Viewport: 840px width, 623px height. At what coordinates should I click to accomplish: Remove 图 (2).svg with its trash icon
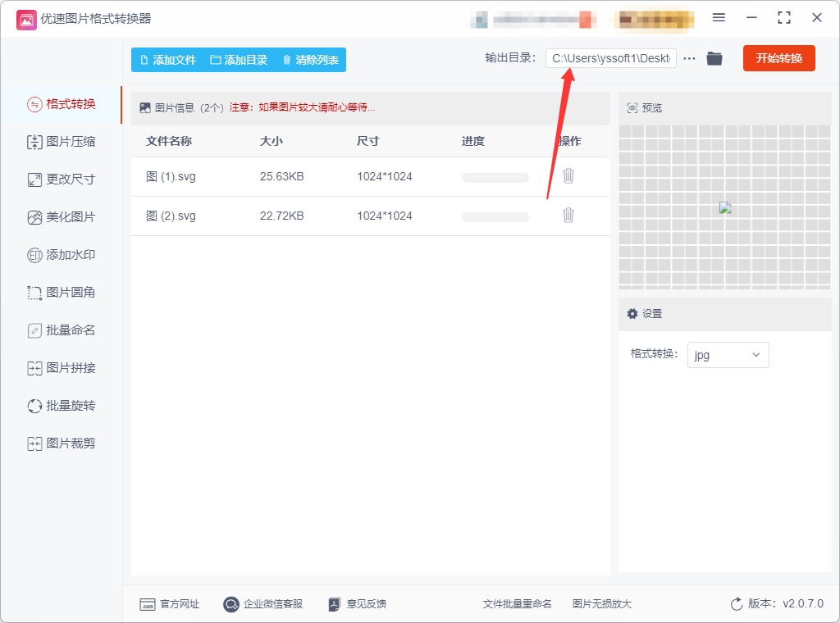[x=568, y=215]
